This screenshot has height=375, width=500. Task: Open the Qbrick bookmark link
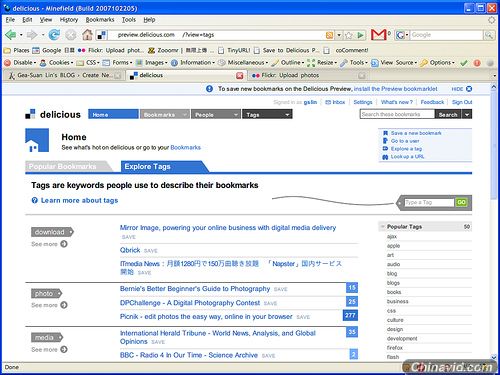[x=130, y=250]
